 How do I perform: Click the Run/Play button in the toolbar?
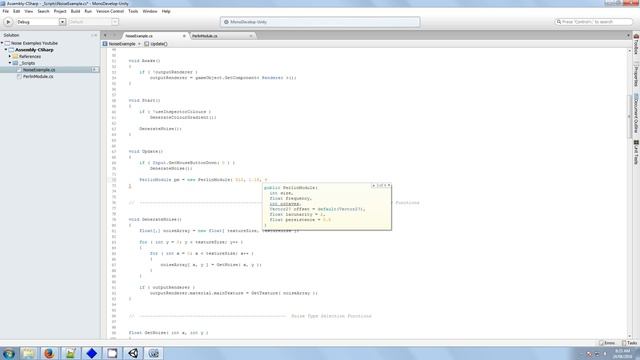point(8,22)
